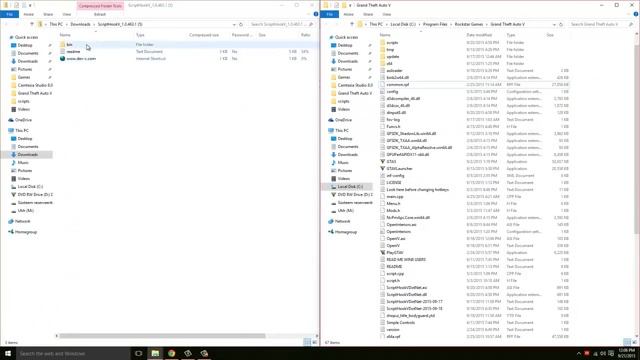640x360 pixels.
Task: Go to Downloads in the ScriptHookV breadcrumb
Action: [80, 24]
